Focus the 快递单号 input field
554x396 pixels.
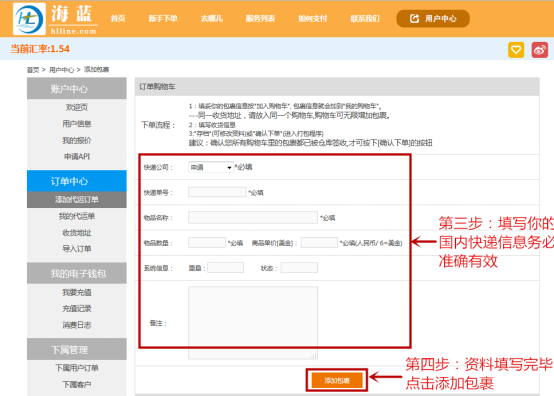217,192
